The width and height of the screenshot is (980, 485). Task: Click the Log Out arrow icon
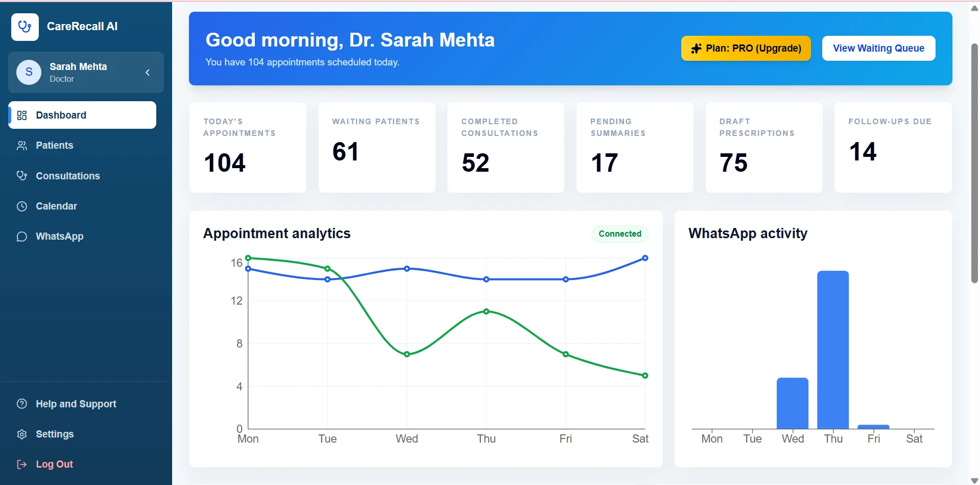[x=22, y=465]
